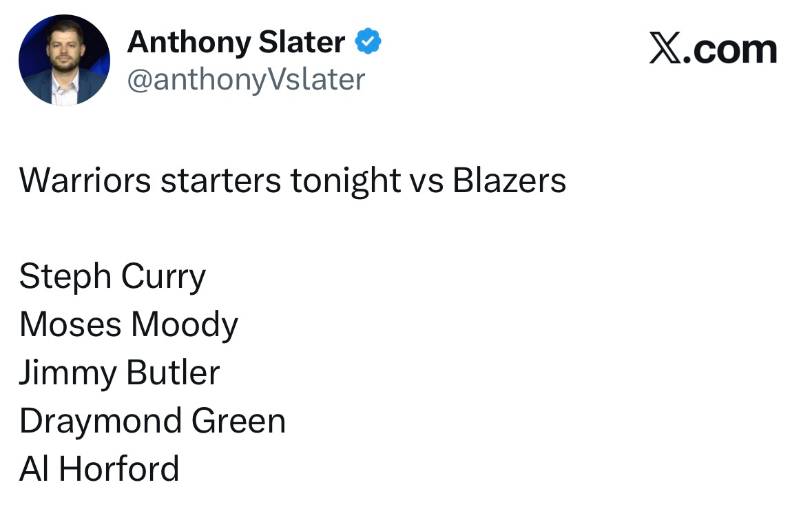Select the 'Draymond Green' line
812x509 pixels.
point(152,420)
